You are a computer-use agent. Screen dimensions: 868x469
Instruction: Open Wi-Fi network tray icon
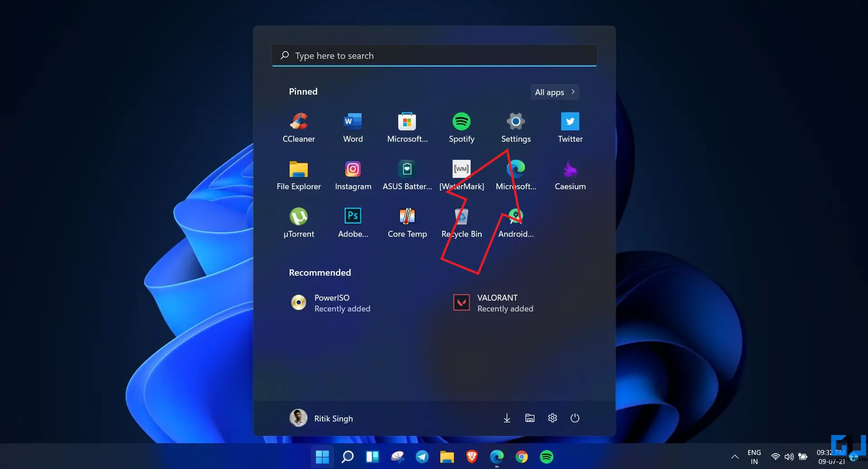point(775,457)
